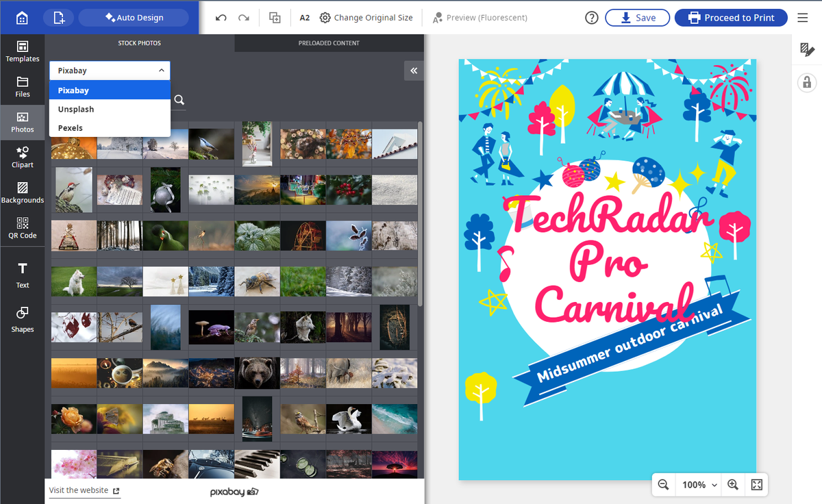Click the Home icon
Image resolution: width=822 pixels, height=504 pixels.
point(23,17)
